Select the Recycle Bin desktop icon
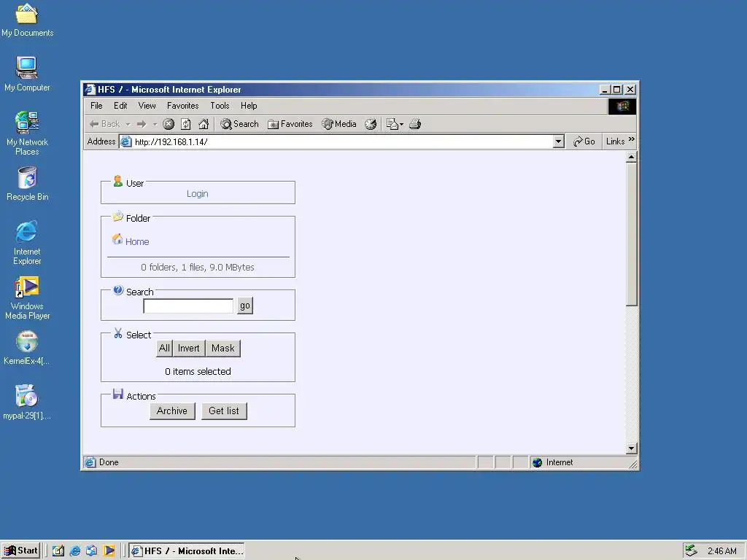The image size is (747, 560). coord(27,184)
